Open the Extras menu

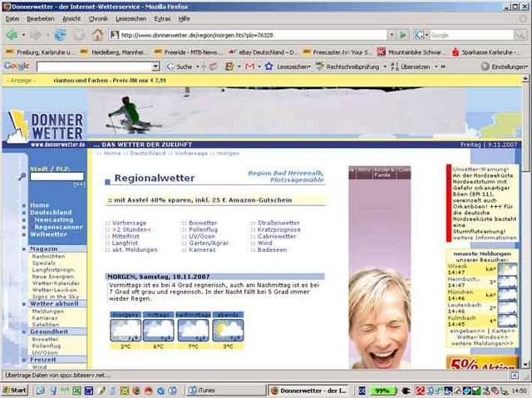click(x=162, y=19)
